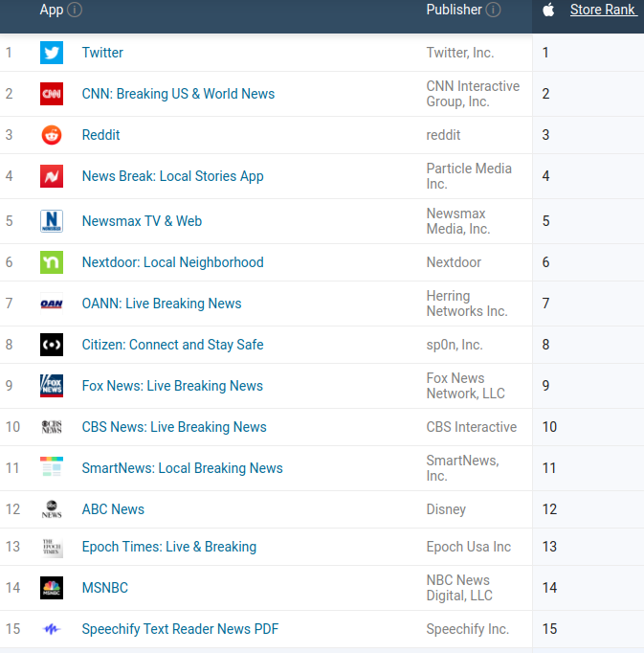Click publisher Twitter, Inc.

(x=460, y=53)
